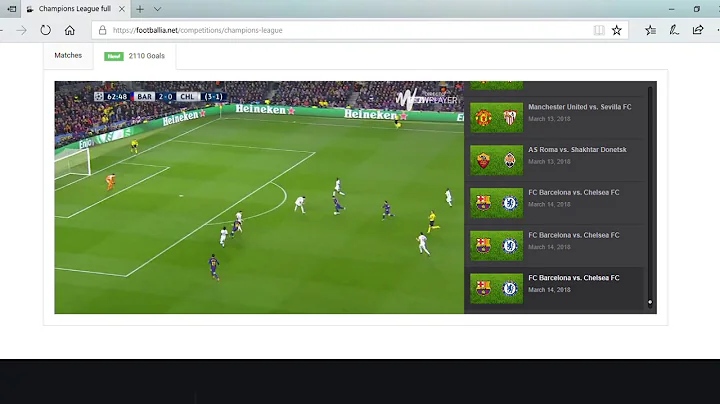Add page to favorites star icon
This screenshot has width=720, height=404.
(617, 30)
